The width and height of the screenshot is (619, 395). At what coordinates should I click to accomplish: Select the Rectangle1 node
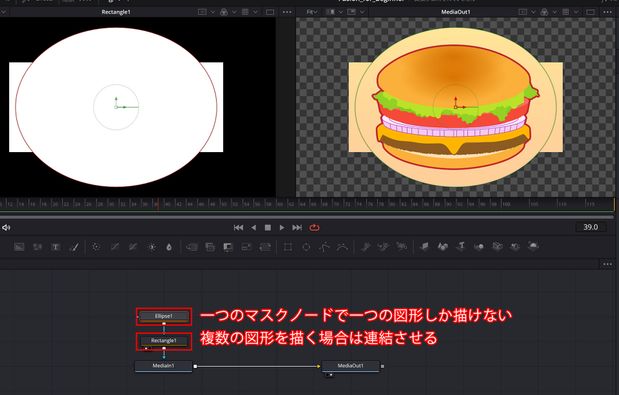pyautogui.click(x=164, y=341)
